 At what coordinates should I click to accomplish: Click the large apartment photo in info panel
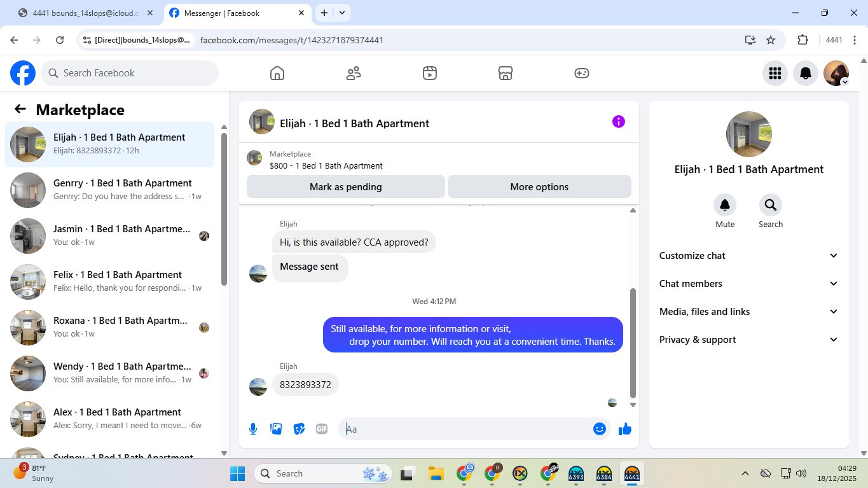point(749,134)
